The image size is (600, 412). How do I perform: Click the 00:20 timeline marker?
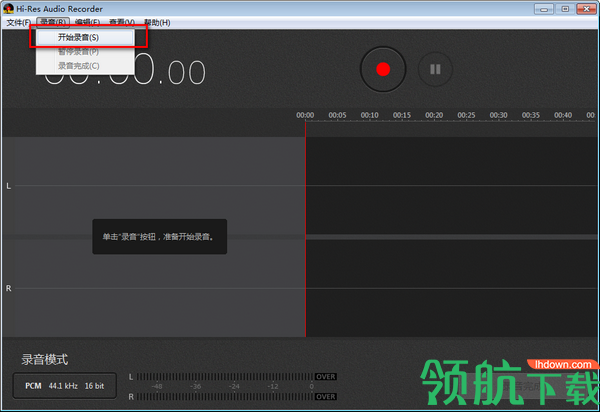434,115
